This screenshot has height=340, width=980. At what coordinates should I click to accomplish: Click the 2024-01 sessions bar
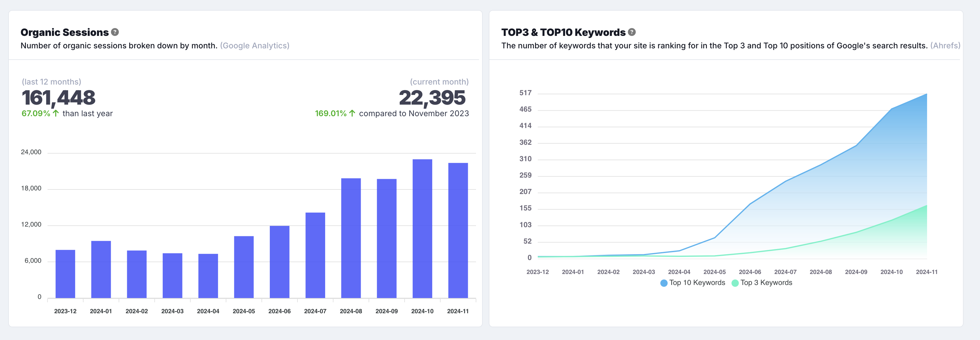101,269
